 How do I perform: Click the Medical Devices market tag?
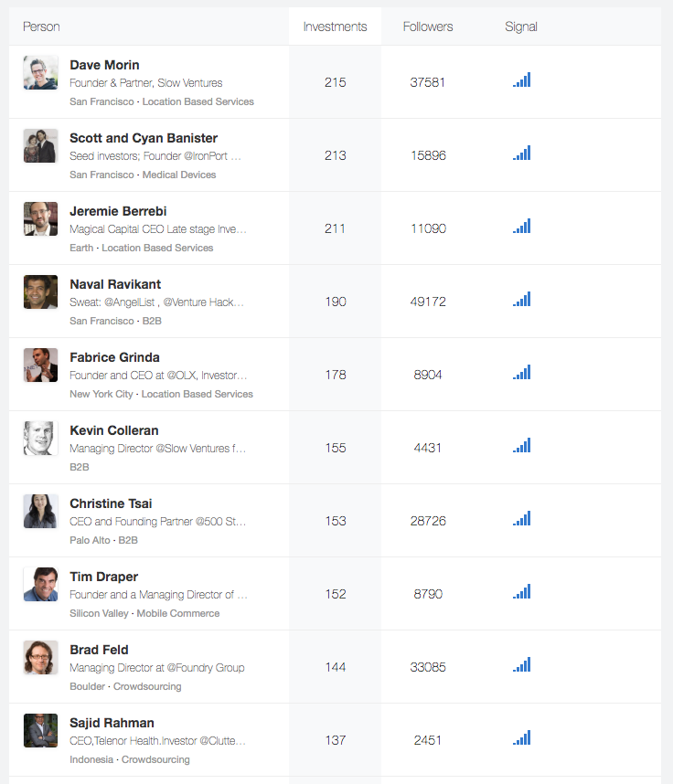tap(179, 175)
